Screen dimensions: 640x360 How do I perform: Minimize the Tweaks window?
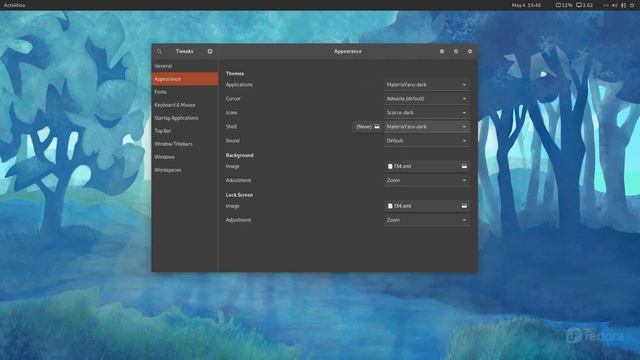pos(442,51)
